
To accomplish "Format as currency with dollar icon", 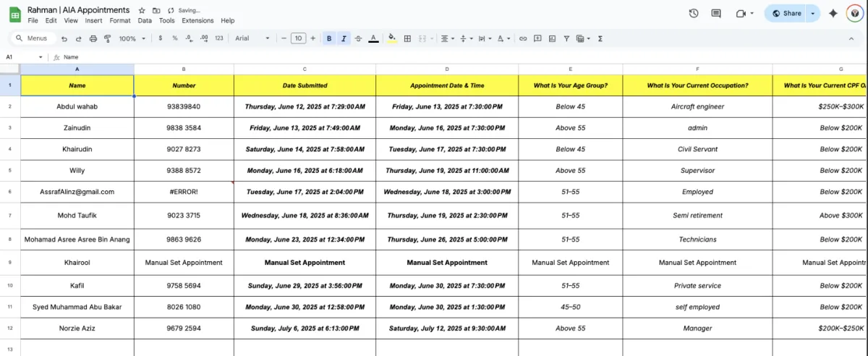I will point(160,38).
